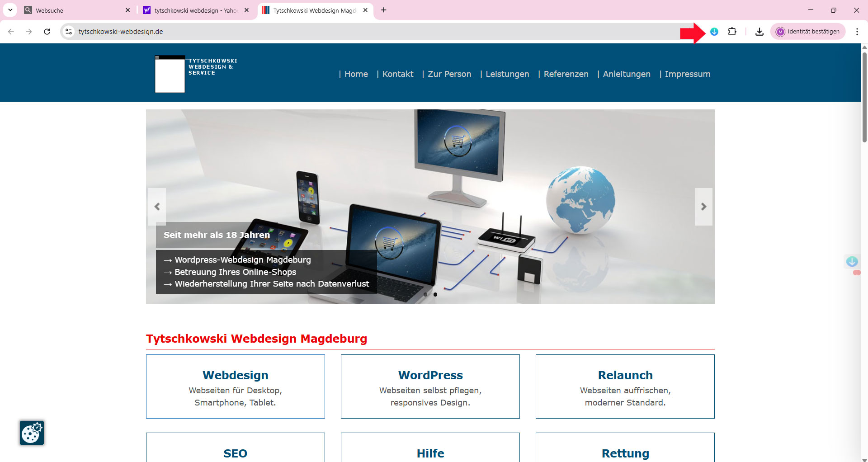868x462 pixels.
Task: Click the site information icon in address bar
Action: tap(69, 32)
